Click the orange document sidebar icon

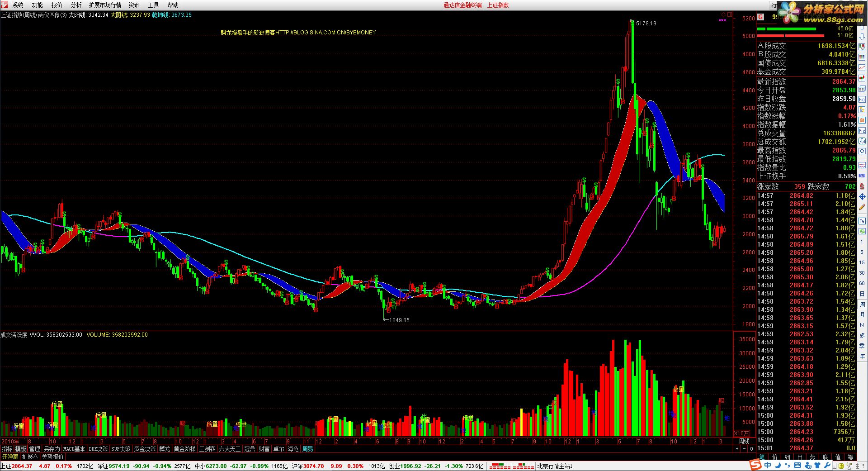862,120
